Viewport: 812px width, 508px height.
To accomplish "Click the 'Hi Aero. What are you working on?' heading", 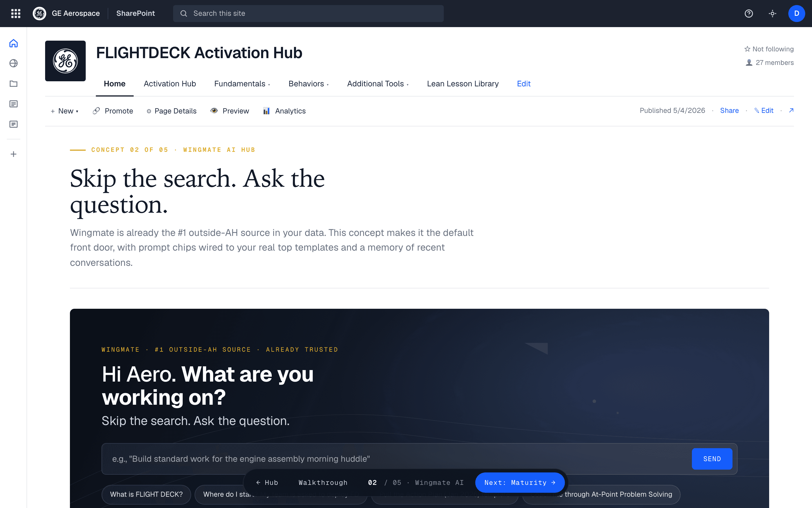I will coord(208,386).
